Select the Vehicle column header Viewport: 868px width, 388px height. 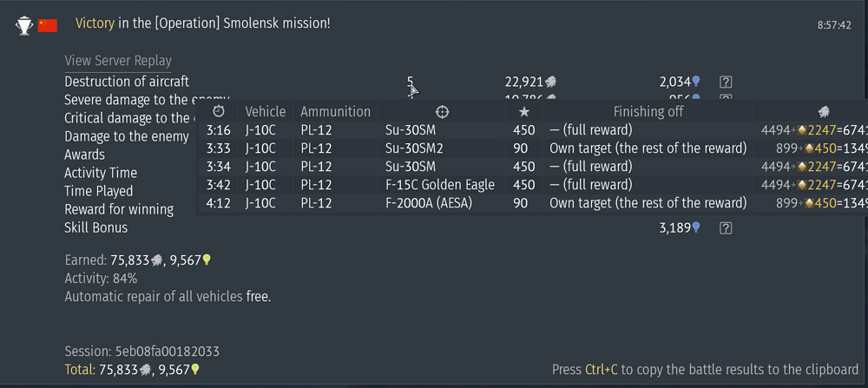pyautogui.click(x=265, y=111)
